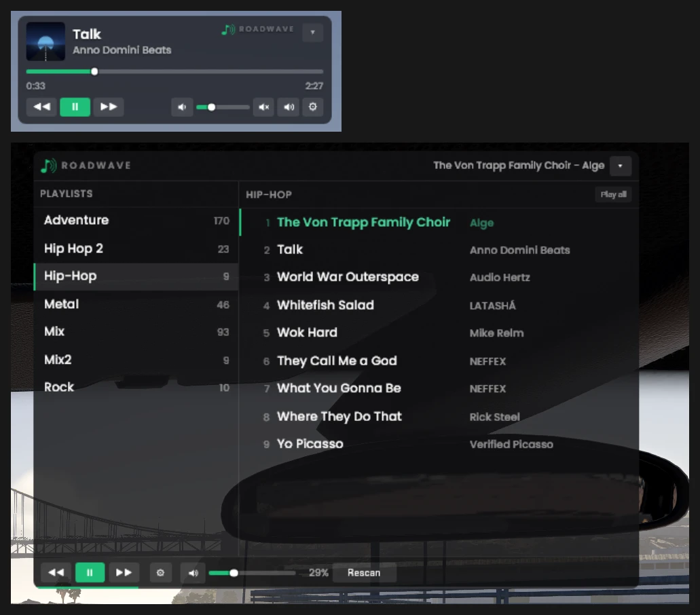Skip forward in the mini player
This screenshot has height=615, width=700.
(109, 107)
